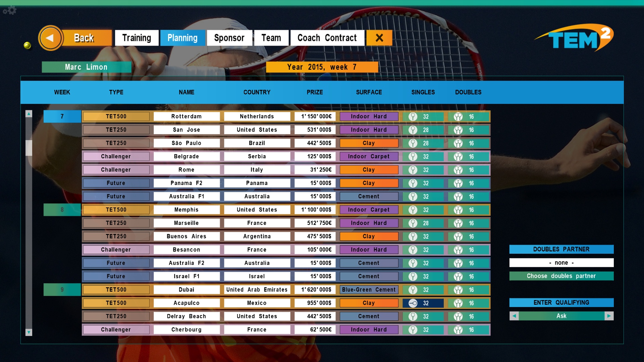Screen dimensions: 644x362
Task: Click the singles draw icon for Rotterdam
Action: [x=413, y=116]
